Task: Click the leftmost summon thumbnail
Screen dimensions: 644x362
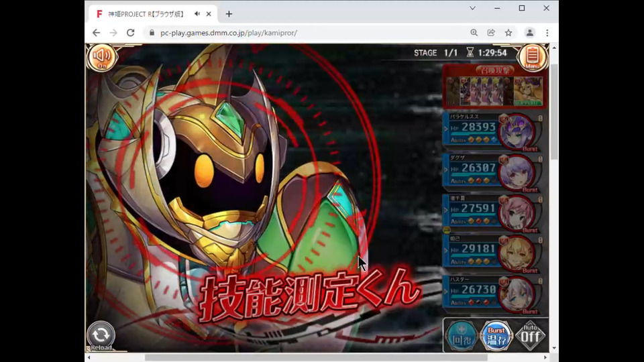Action: [453, 91]
